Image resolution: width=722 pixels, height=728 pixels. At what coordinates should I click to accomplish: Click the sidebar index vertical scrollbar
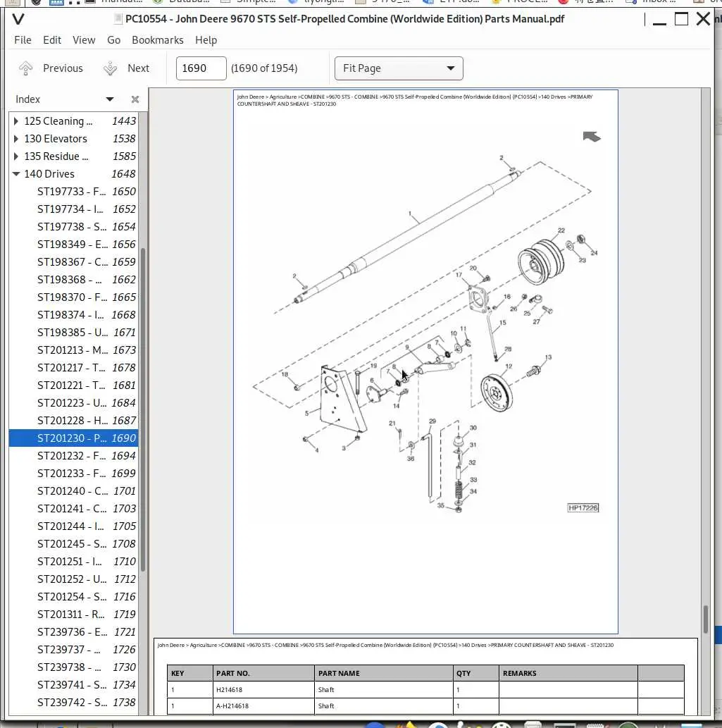click(x=143, y=410)
